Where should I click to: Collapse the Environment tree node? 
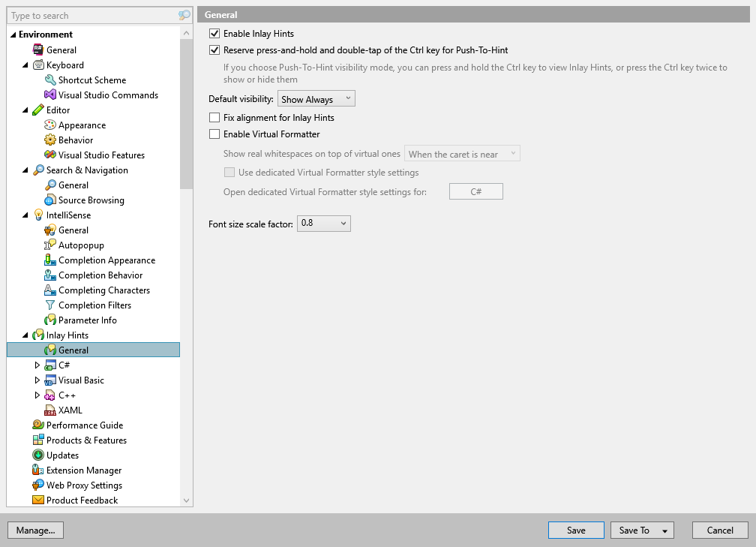[13, 35]
